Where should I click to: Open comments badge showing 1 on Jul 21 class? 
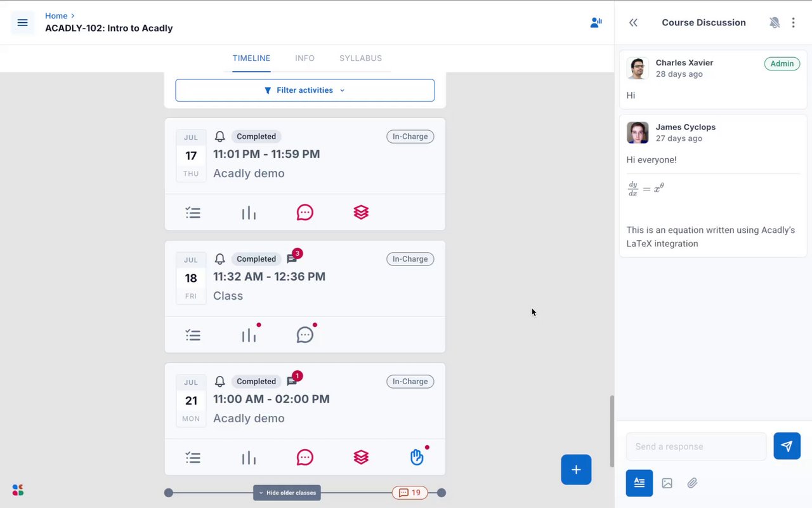pos(294,380)
